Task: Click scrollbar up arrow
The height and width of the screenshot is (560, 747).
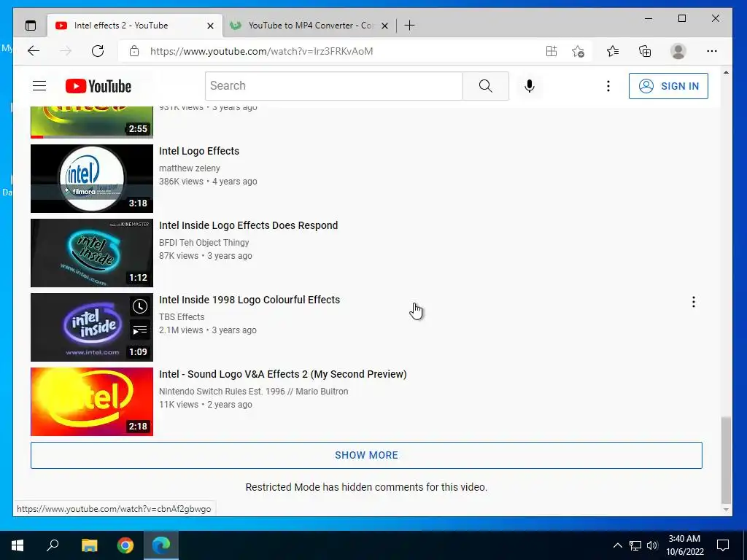Action: tap(726, 72)
